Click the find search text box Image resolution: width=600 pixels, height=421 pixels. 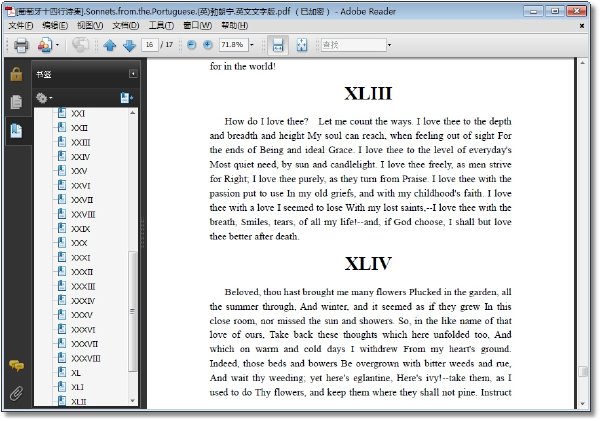click(353, 45)
